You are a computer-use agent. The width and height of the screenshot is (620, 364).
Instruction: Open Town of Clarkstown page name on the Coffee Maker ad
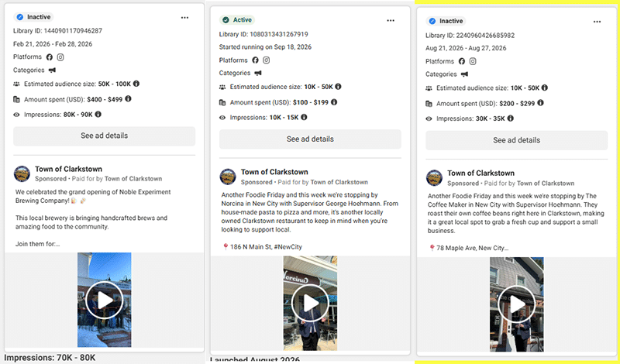pyautogui.click(x=480, y=173)
